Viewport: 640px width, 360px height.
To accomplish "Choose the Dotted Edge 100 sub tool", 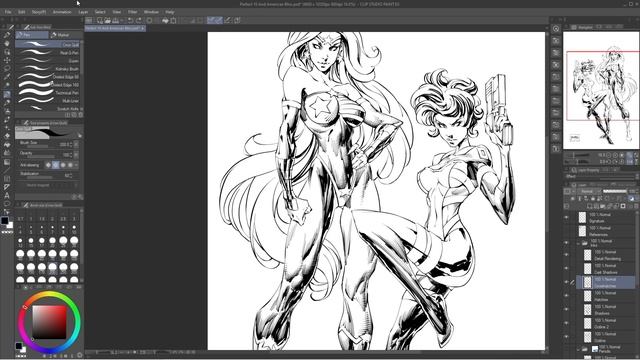I will click(x=48, y=84).
